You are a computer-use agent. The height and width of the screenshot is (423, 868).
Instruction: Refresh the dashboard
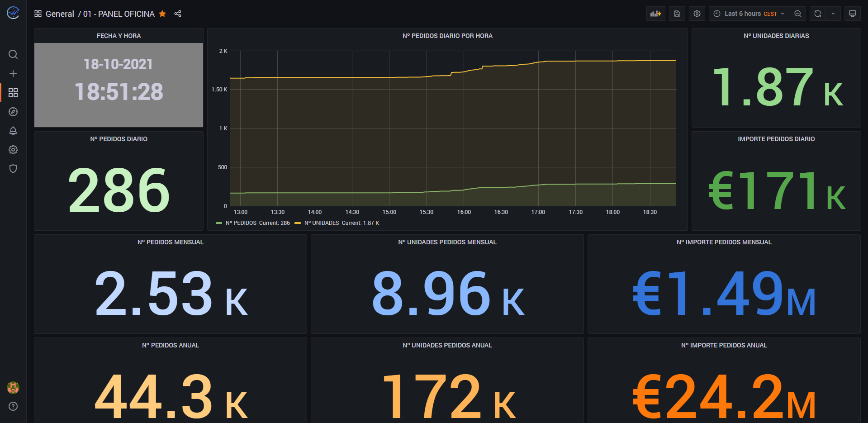(x=818, y=14)
